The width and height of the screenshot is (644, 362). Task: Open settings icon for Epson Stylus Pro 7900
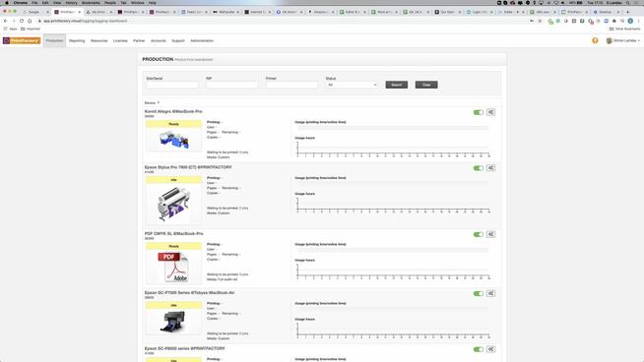click(490, 168)
